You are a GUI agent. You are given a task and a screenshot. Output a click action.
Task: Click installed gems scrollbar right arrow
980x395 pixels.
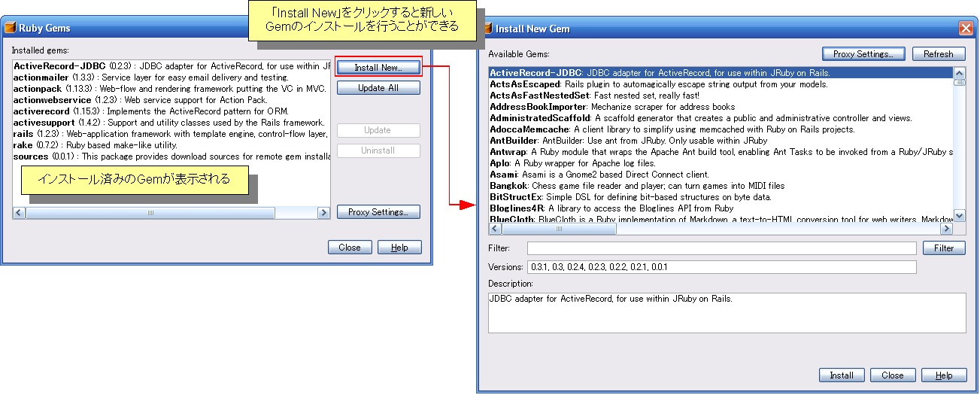pyautogui.click(x=324, y=214)
